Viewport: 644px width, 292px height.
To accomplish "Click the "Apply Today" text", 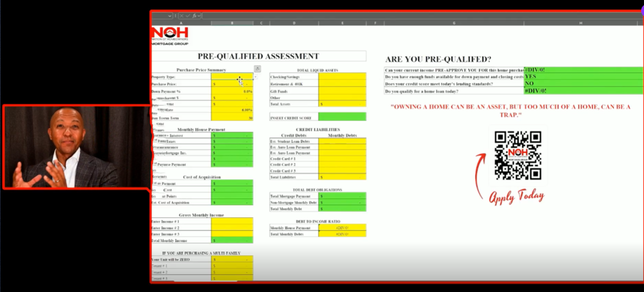I will coord(517,197).
